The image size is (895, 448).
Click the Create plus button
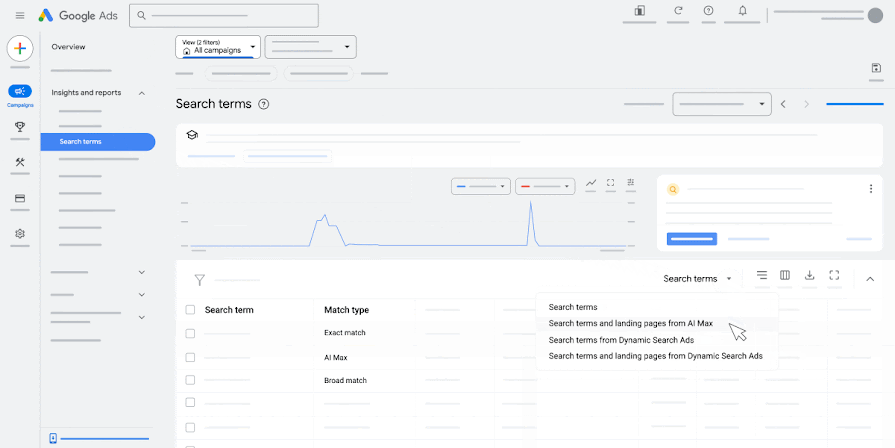[20, 49]
